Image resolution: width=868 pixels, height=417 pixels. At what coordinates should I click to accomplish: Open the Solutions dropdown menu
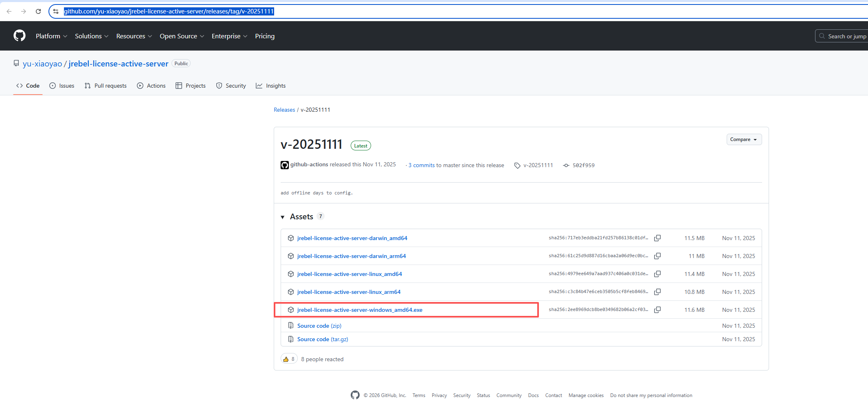[x=92, y=36]
